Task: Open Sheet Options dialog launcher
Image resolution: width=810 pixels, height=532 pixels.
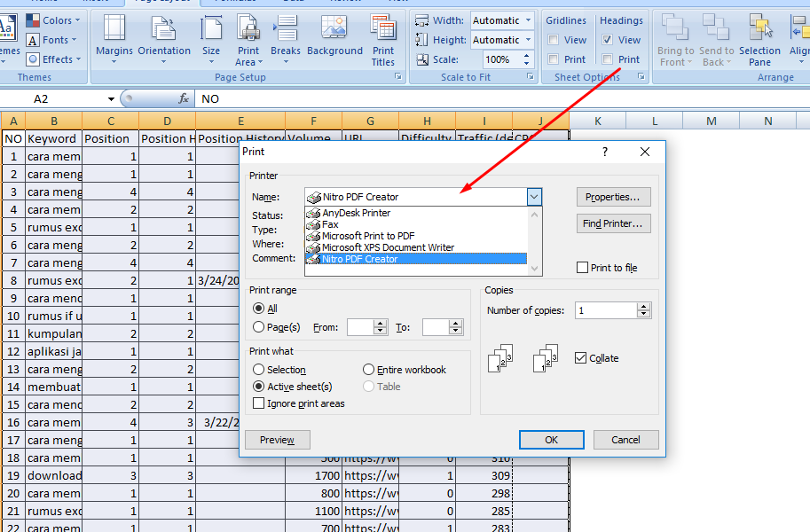Action: [x=641, y=76]
